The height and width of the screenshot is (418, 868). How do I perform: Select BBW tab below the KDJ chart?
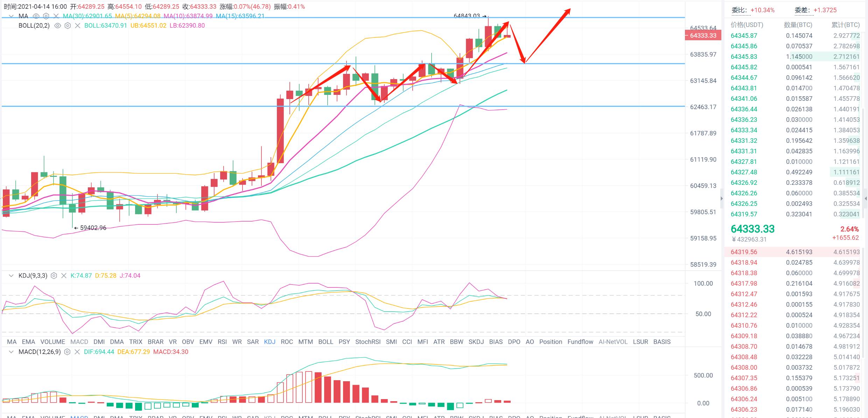coord(456,342)
